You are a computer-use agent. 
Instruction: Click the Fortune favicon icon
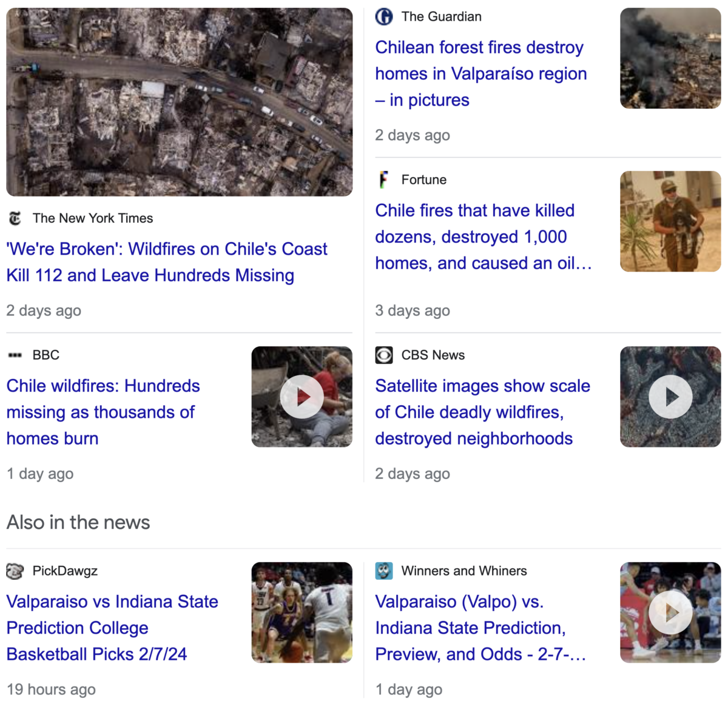[x=383, y=179]
